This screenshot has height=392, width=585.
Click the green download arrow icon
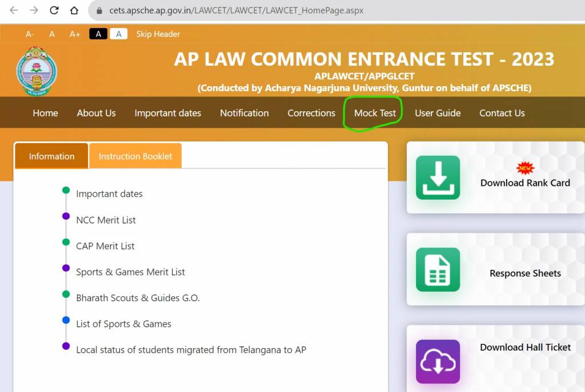pos(438,177)
